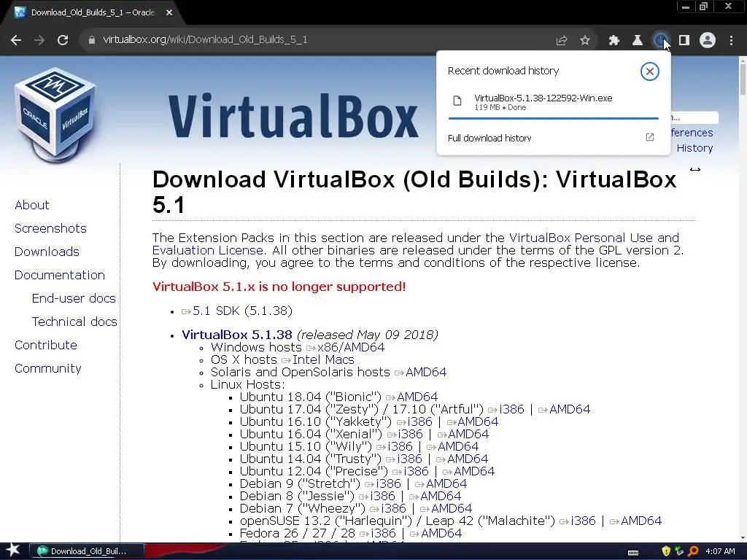Viewport: 747px width, 560px height.
Task: Select Download_Old_Buil... taskbar window button
Action: [x=87, y=551]
